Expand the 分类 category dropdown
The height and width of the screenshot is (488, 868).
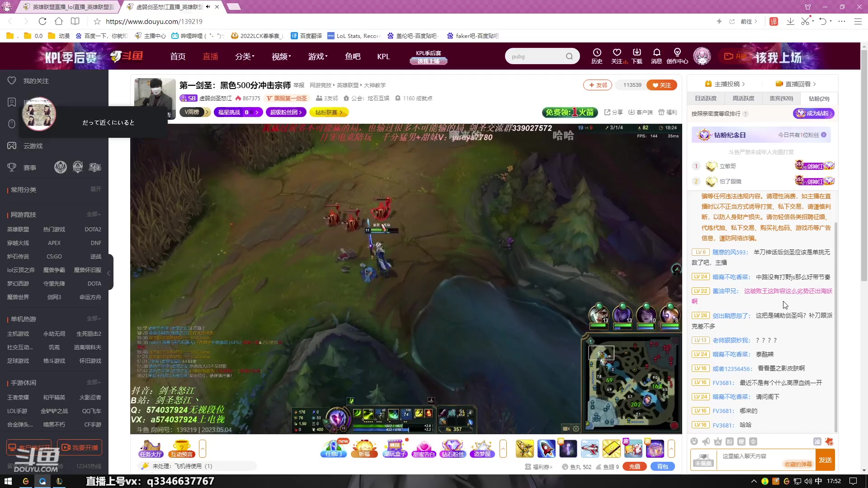pyautogui.click(x=245, y=56)
